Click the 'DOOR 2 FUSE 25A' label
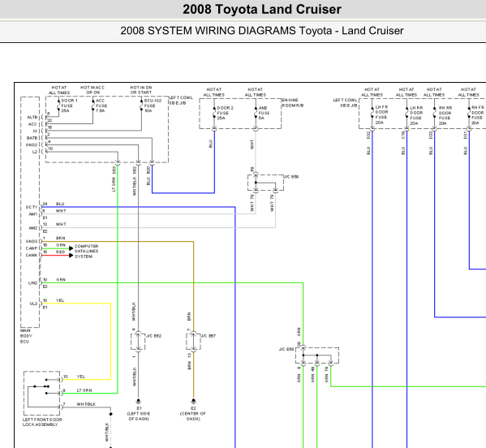This screenshot has width=486, height=448. point(225,113)
